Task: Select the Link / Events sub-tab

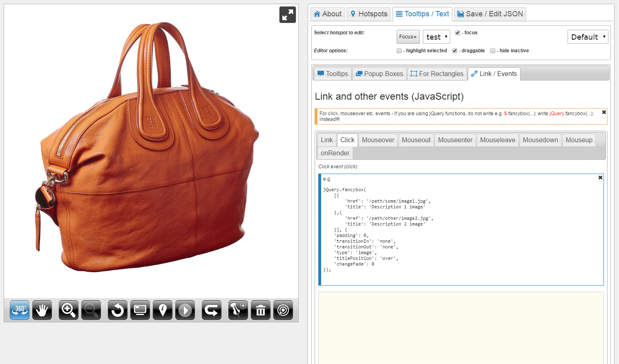Action: coord(494,74)
